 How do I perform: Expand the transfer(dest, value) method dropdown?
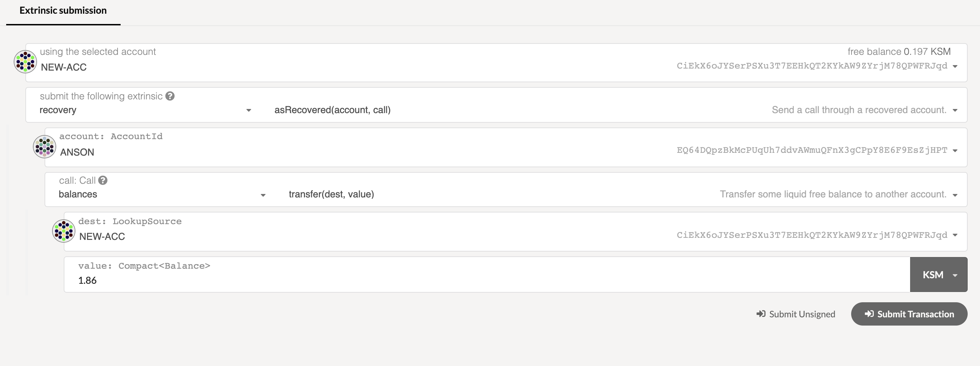(x=955, y=195)
